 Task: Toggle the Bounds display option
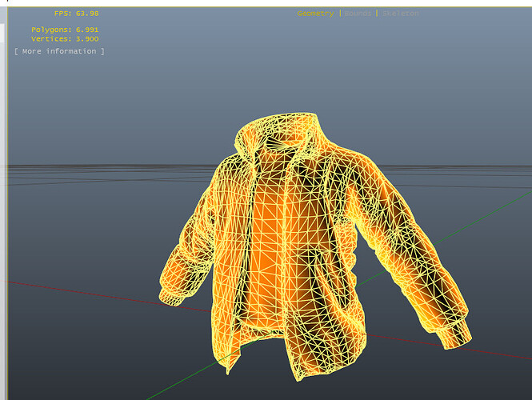pos(358,14)
